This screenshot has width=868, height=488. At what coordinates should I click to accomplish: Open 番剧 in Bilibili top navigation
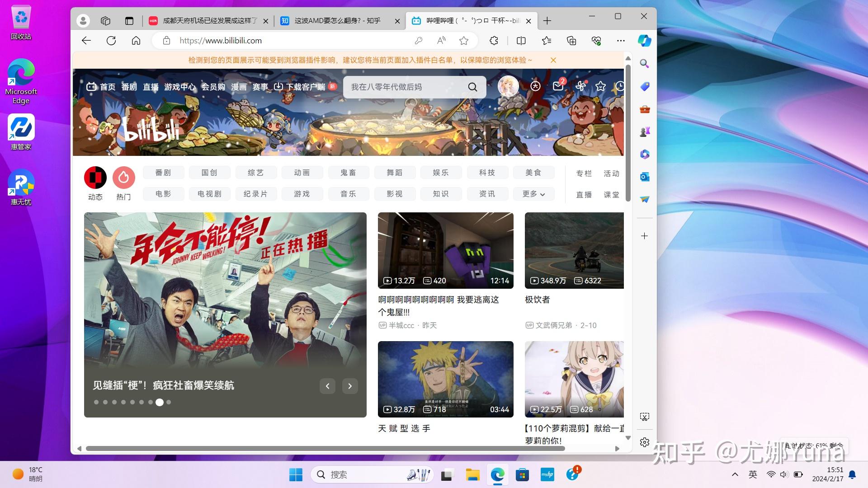click(129, 87)
